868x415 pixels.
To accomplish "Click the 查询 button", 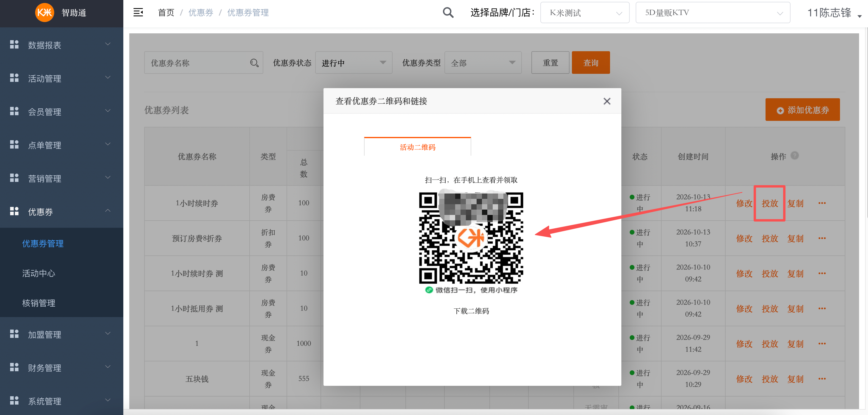I will pos(591,63).
